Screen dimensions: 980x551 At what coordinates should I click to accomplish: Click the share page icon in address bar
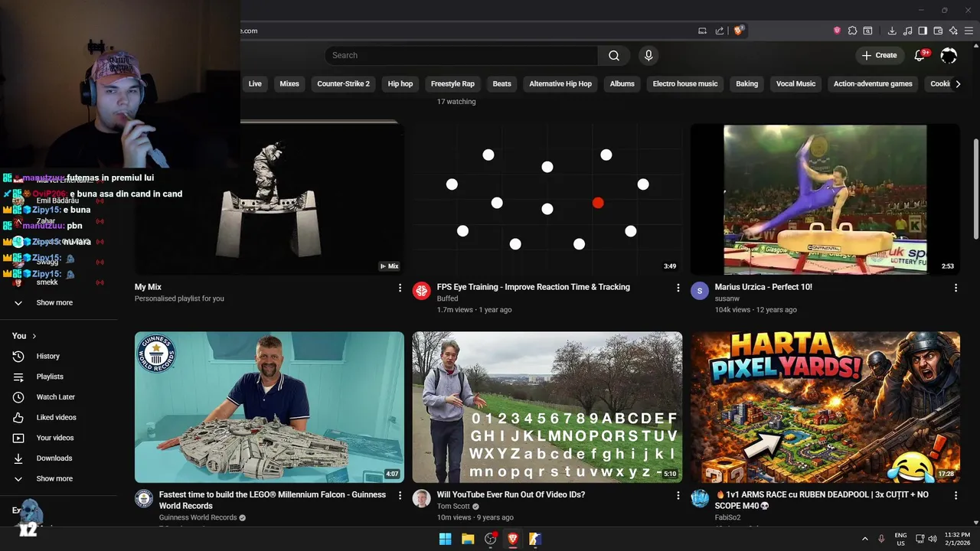[x=720, y=31]
